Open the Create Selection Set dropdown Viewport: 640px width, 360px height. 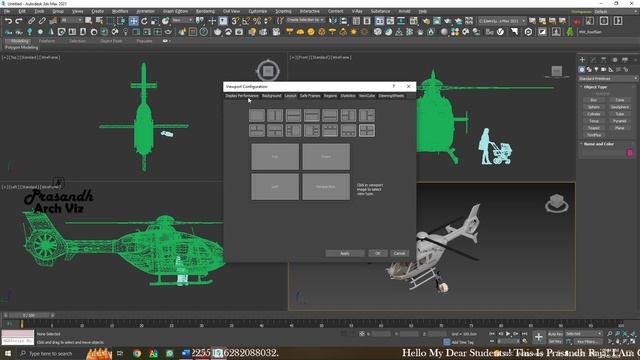click(305, 20)
